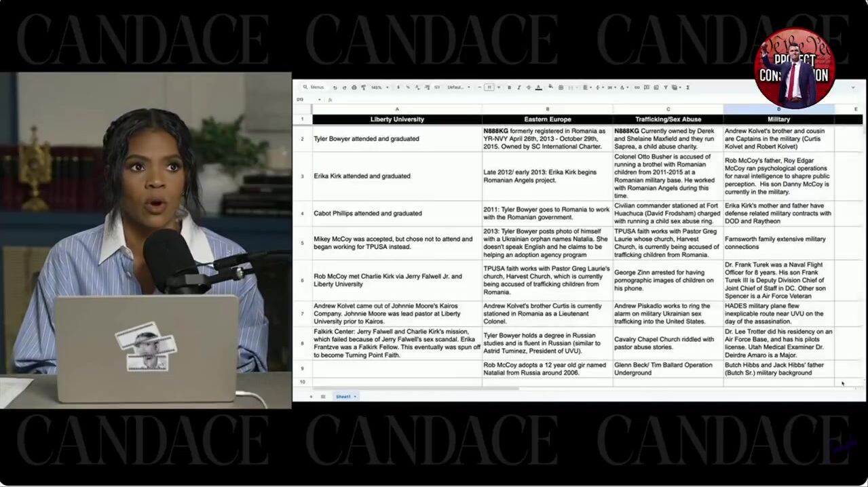Viewport: 868px width, 487px height.
Task: Toggle bold formatting
Action: [509, 87]
